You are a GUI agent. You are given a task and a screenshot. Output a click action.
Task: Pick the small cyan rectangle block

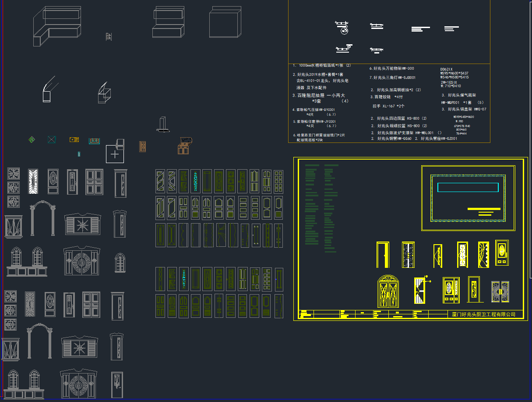click(79, 154)
